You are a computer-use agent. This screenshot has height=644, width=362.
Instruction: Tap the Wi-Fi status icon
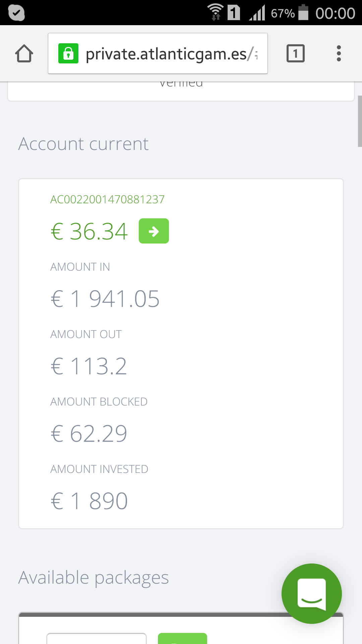(215, 12)
